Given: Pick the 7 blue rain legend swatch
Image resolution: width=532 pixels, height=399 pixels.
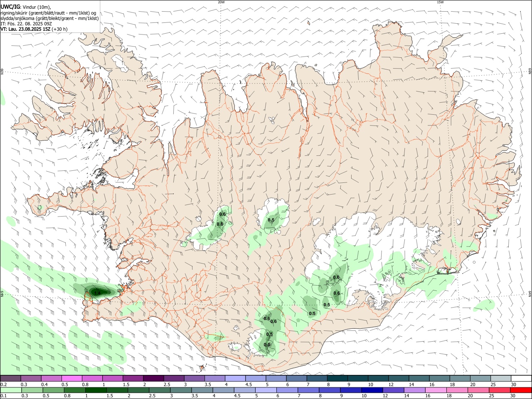Looking at the screenshot, I should (x=308, y=390).
